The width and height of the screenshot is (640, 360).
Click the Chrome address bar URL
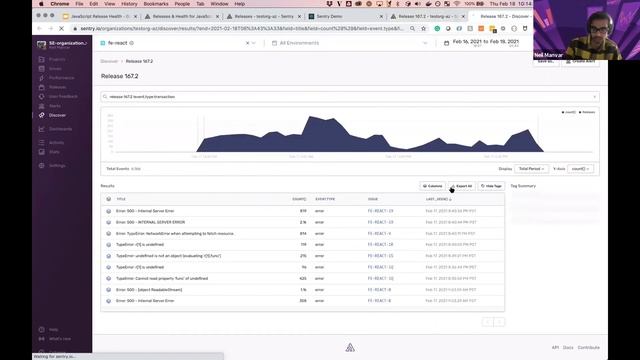point(242,29)
